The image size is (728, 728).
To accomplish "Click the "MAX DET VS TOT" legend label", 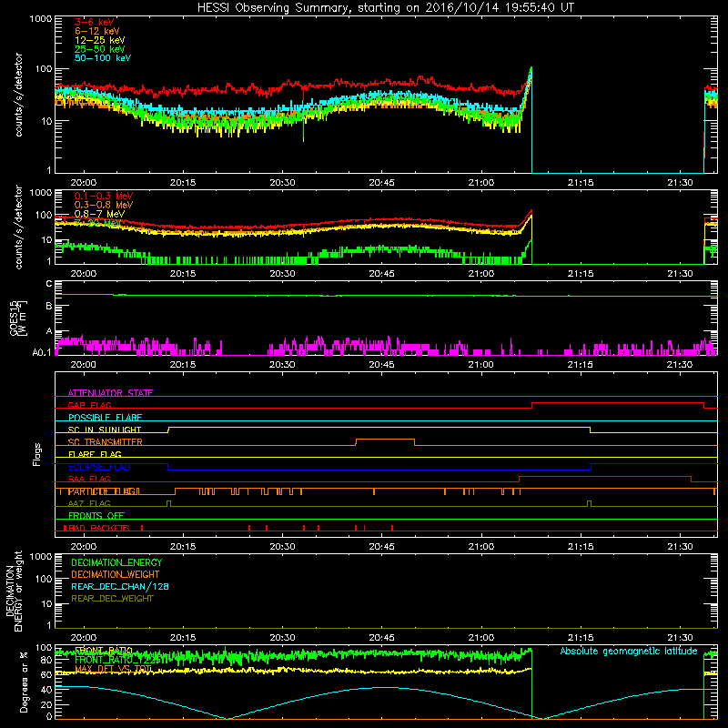I will tap(113, 669).
